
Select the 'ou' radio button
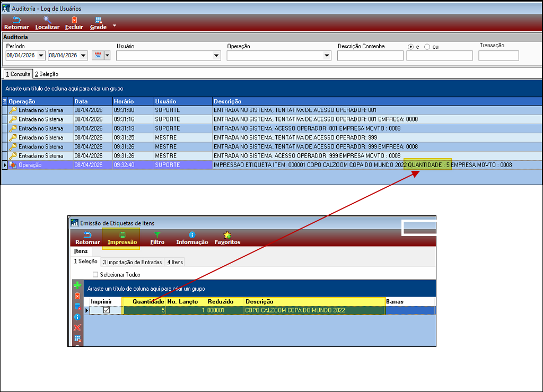(x=427, y=47)
